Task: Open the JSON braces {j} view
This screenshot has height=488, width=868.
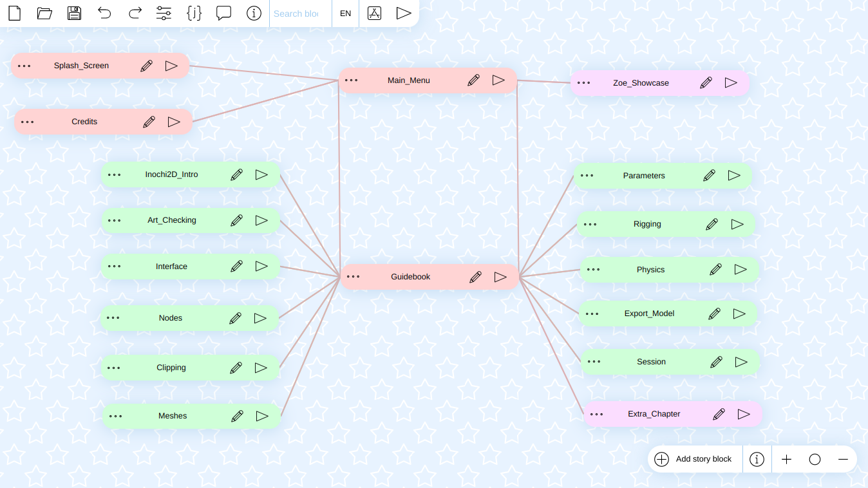Action: point(194,13)
